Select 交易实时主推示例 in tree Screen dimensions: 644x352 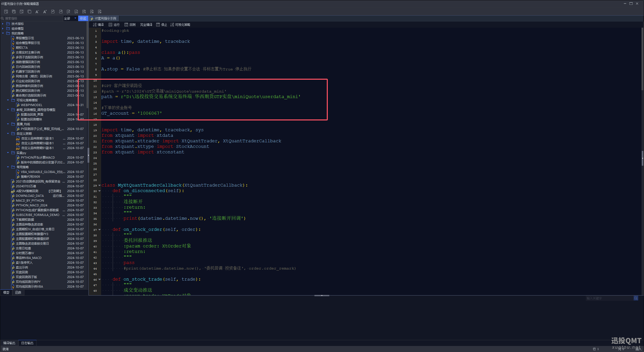coord(28,52)
